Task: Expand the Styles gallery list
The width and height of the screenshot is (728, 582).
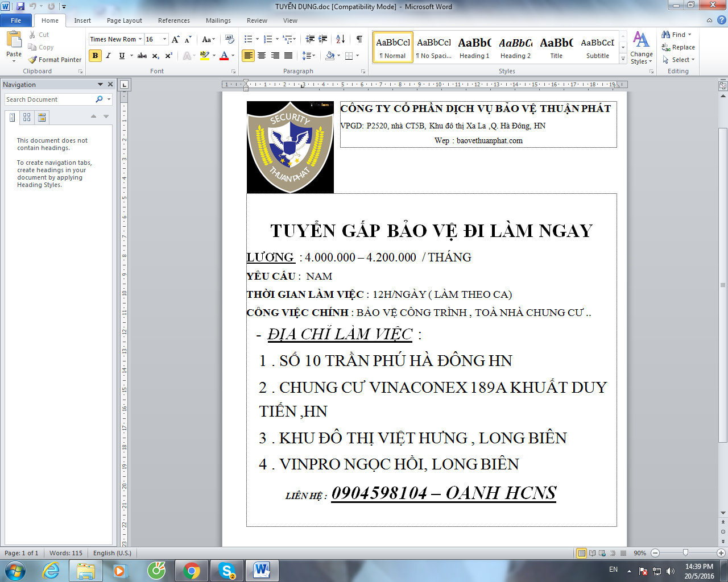Action: tap(623, 59)
